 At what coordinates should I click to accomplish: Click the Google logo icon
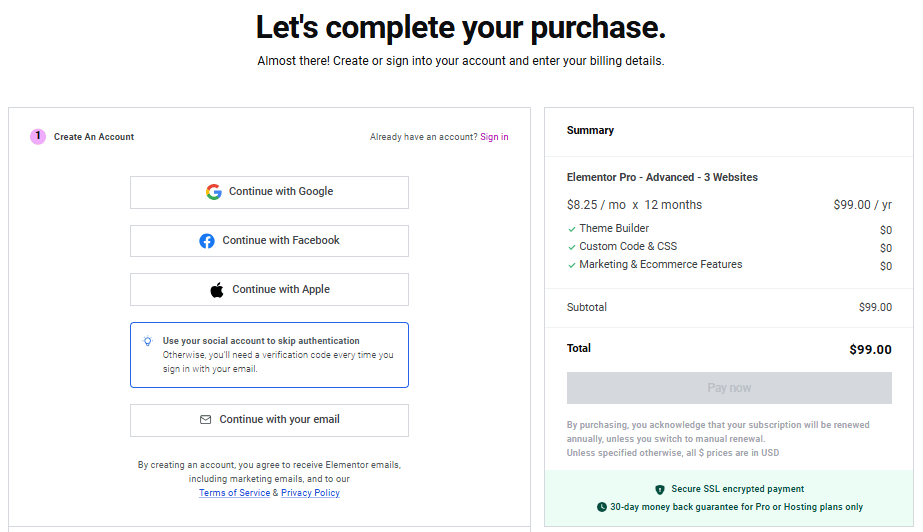pyautogui.click(x=214, y=192)
